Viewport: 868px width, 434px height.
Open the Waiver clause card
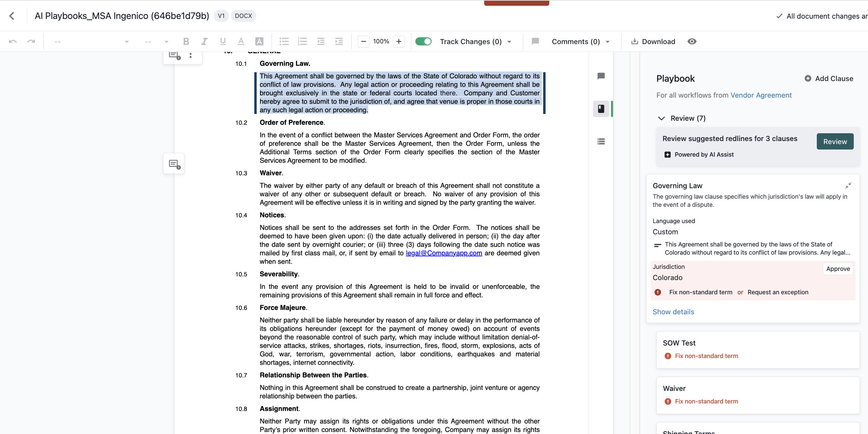pyautogui.click(x=758, y=395)
